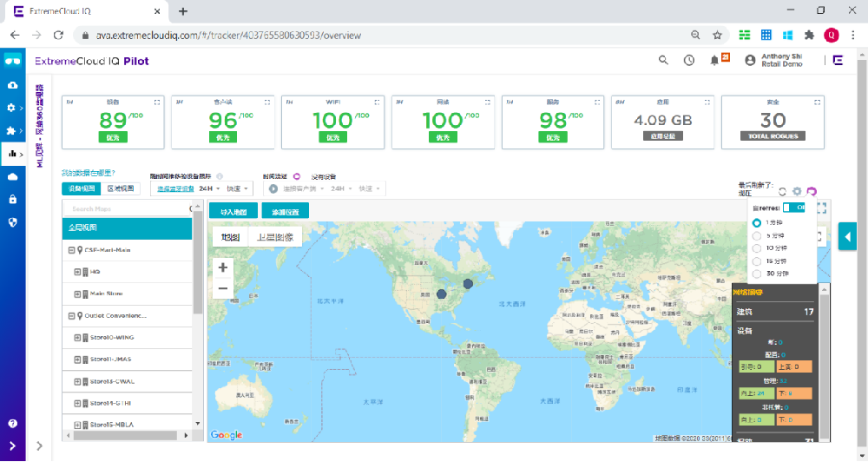The image size is (868, 462).
Task: Open the shield security sidebar icon
Action: [12, 222]
